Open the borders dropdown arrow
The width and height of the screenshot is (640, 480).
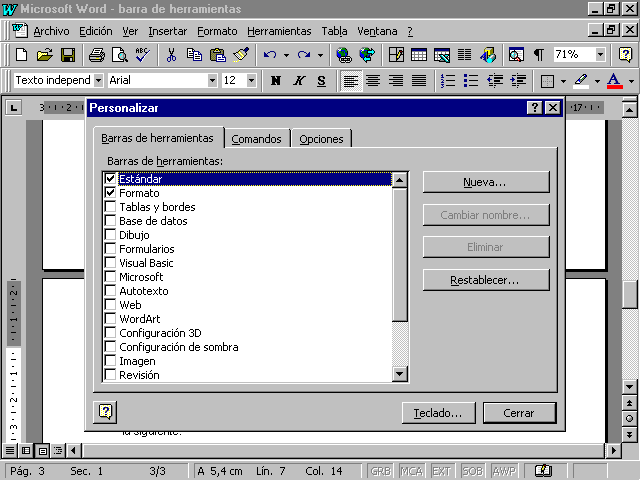pos(563,81)
